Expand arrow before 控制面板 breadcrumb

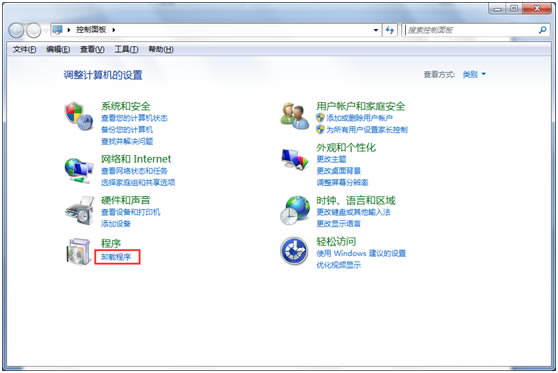pos(69,30)
